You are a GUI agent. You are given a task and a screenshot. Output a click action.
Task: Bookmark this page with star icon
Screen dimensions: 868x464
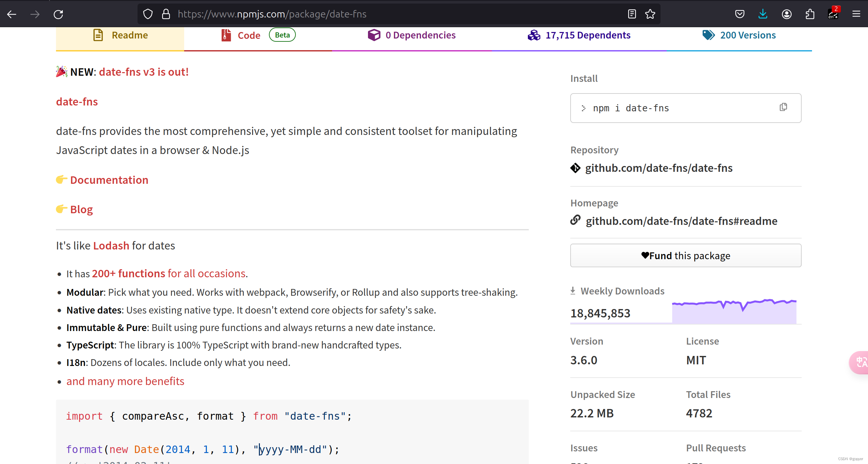[x=650, y=14]
